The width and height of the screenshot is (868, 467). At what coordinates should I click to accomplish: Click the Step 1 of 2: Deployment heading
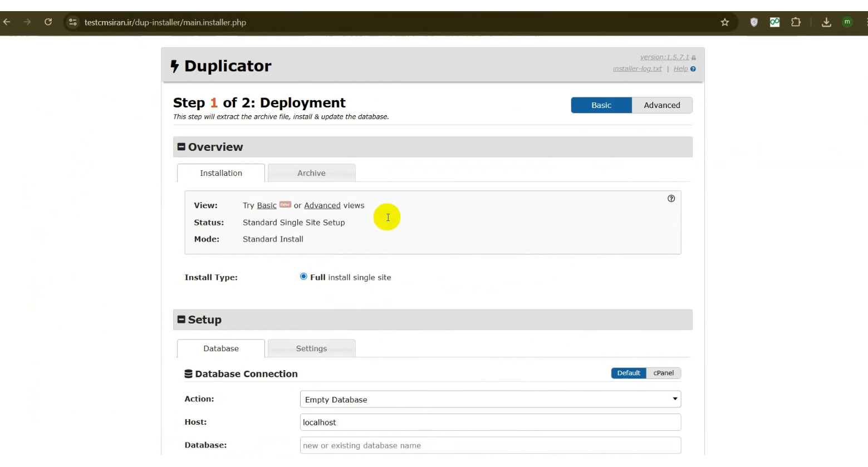point(259,103)
